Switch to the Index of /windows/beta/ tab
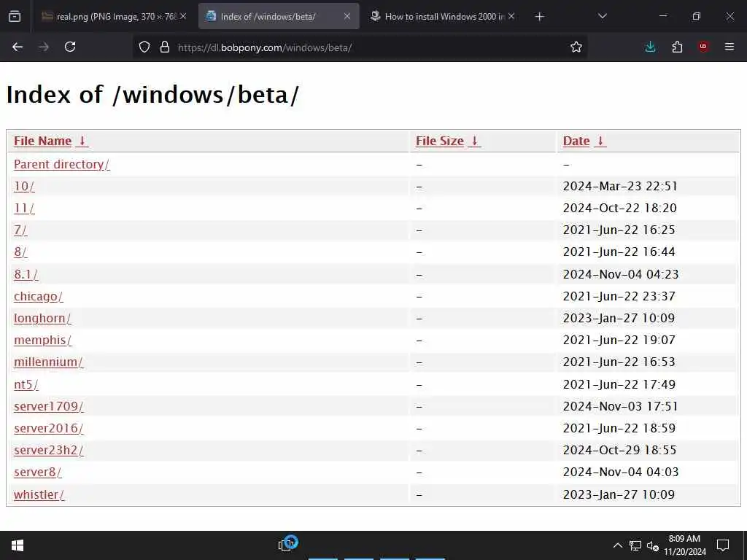Image resolution: width=747 pixels, height=560 pixels. tap(279, 17)
